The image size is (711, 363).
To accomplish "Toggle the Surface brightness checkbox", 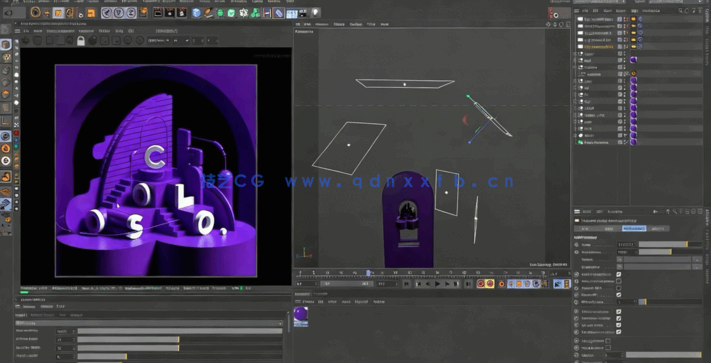I will 618,275.
